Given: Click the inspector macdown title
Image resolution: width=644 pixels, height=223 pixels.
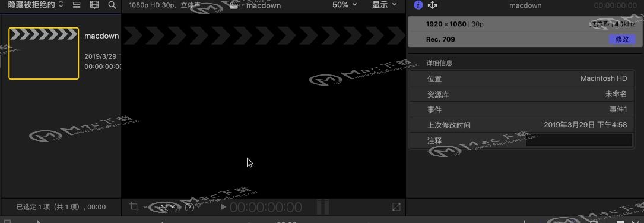Looking at the screenshot, I should 525,5.
